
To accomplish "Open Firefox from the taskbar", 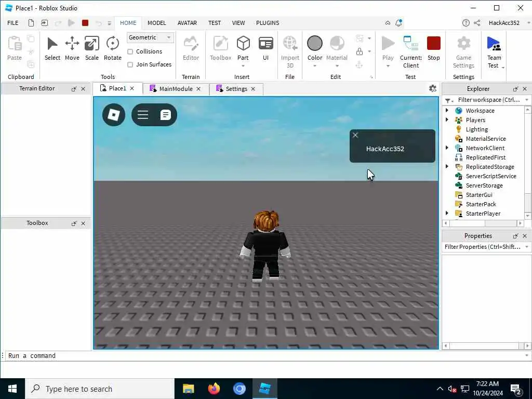I will (214, 389).
